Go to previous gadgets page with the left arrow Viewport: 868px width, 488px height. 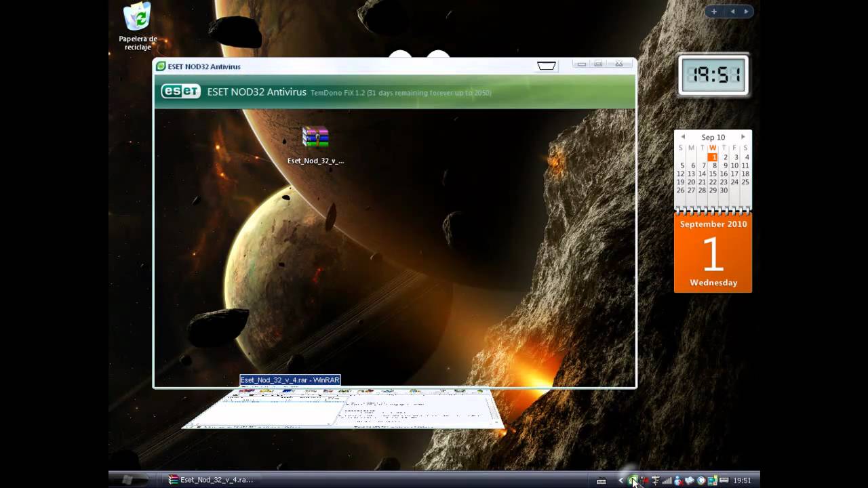click(732, 12)
